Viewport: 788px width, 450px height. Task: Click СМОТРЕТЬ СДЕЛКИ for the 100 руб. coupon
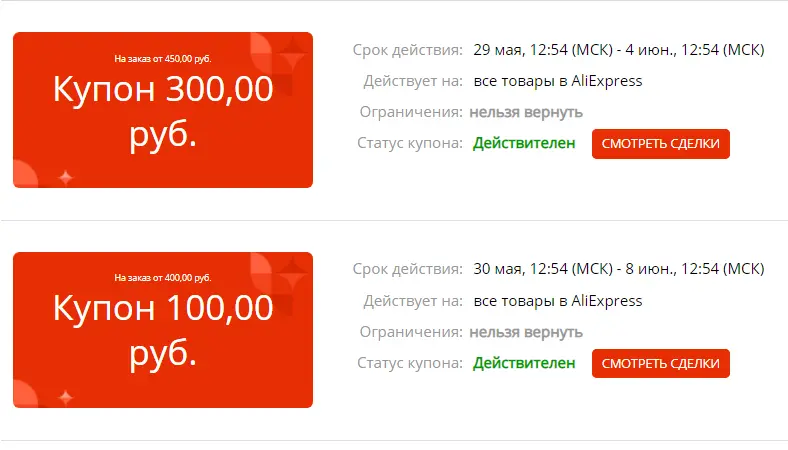click(x=660, y=364)
